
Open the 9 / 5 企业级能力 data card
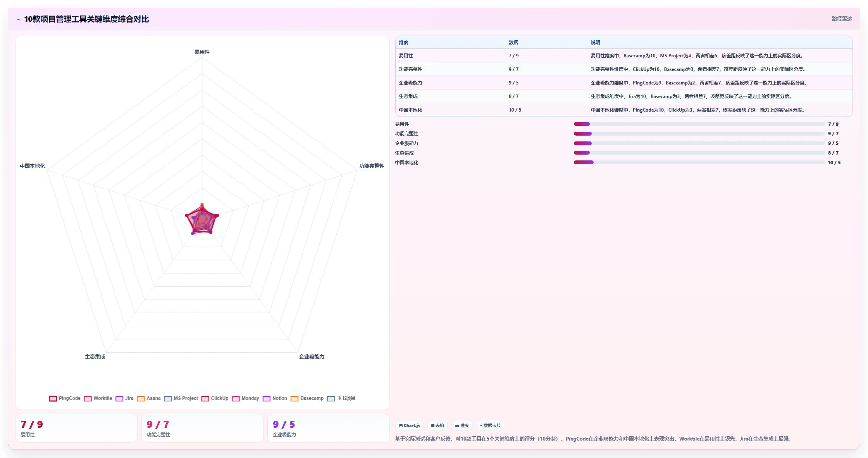point(328,428)
